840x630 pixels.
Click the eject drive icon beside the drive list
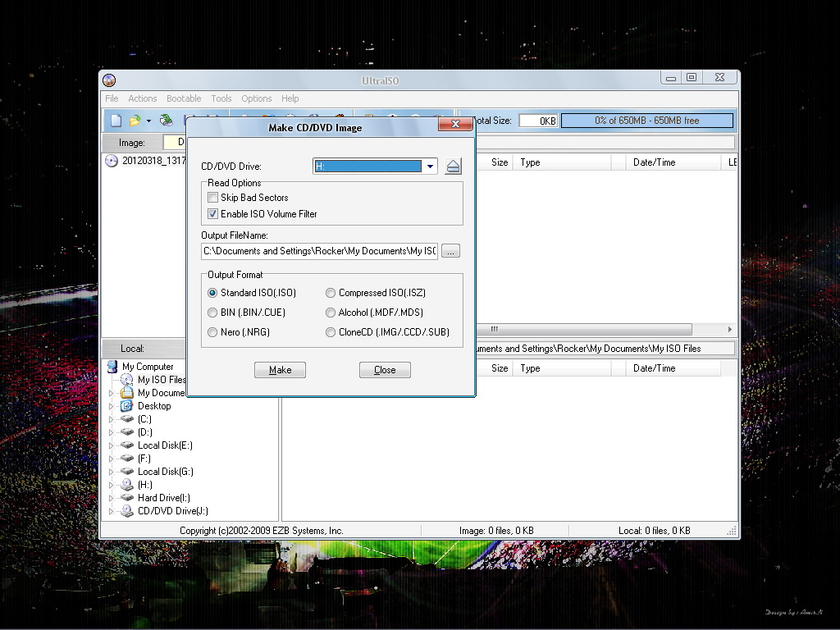(453, 166)
